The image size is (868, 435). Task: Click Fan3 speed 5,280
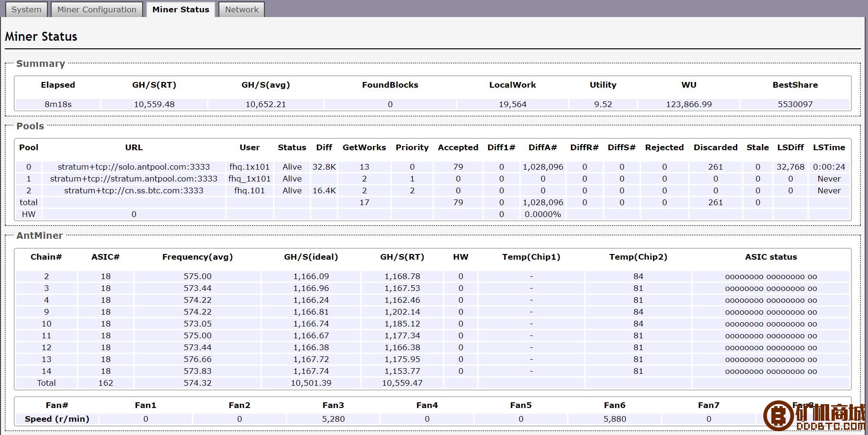pos(334,419)
